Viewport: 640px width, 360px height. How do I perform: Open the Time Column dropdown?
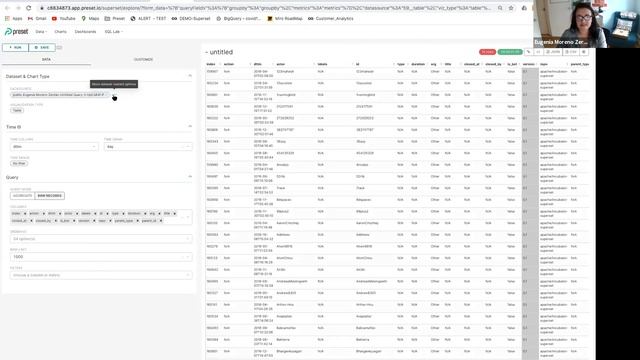point(54,147)
